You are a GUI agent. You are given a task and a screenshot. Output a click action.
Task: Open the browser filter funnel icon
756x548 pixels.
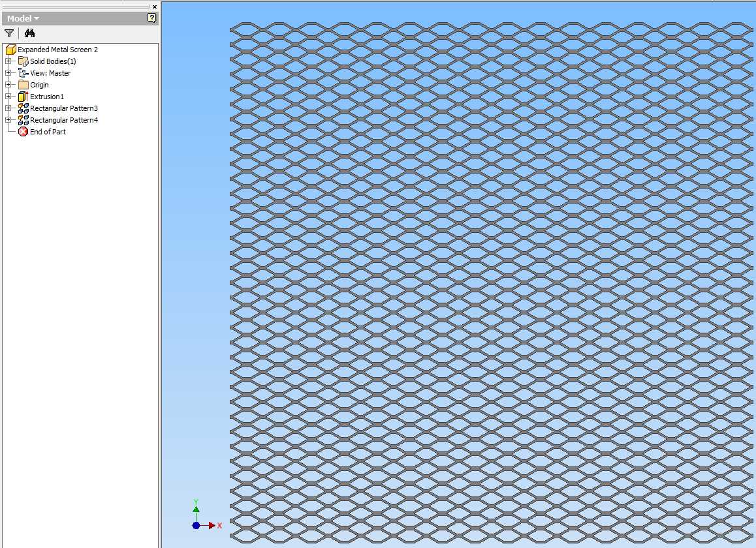(9, 33)
